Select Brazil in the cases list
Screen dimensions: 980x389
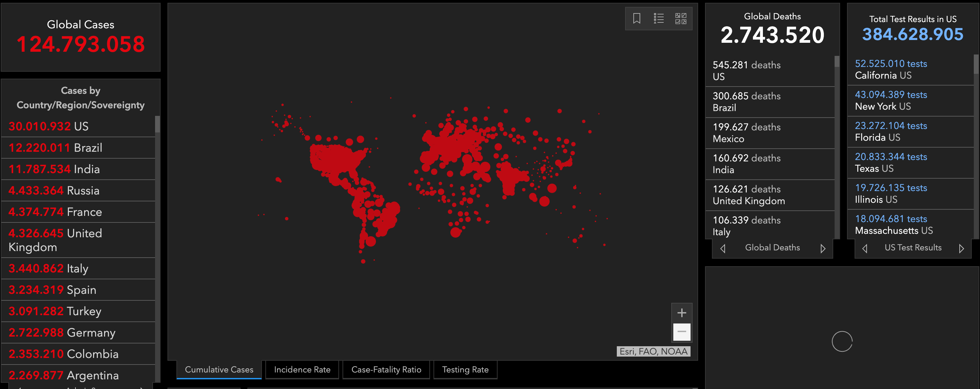point(55,148)
